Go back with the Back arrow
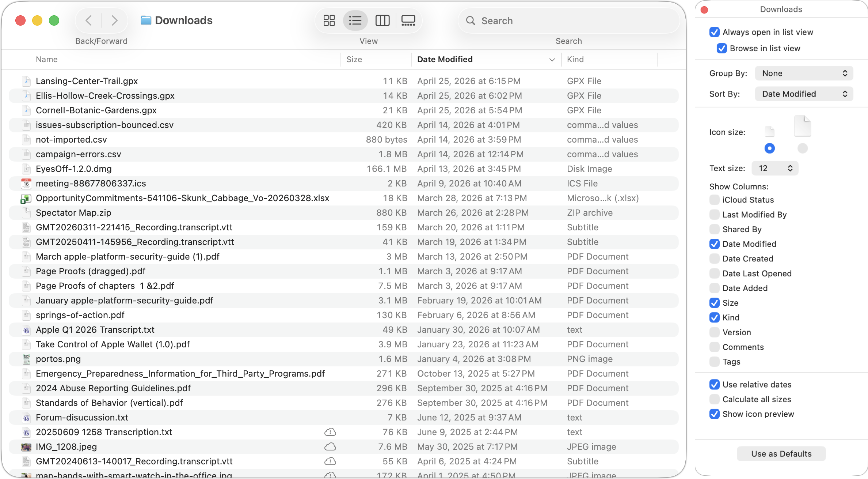Viewport: 868px width, 479px height. tap(88, 20)
